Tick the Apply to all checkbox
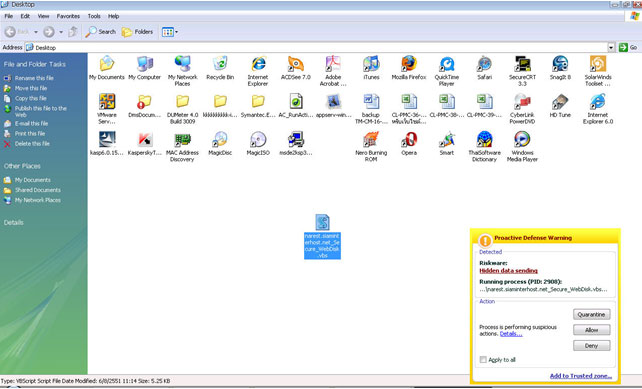The width and height of the screenshot is (642, 389). 483,360
